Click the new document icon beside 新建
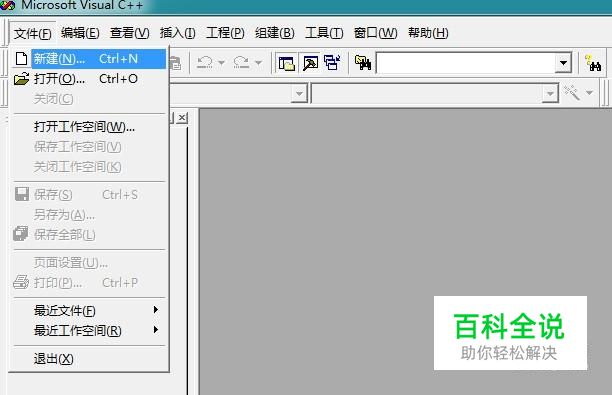The width and height of the screenshot is (612, 395). coord(21,59)
